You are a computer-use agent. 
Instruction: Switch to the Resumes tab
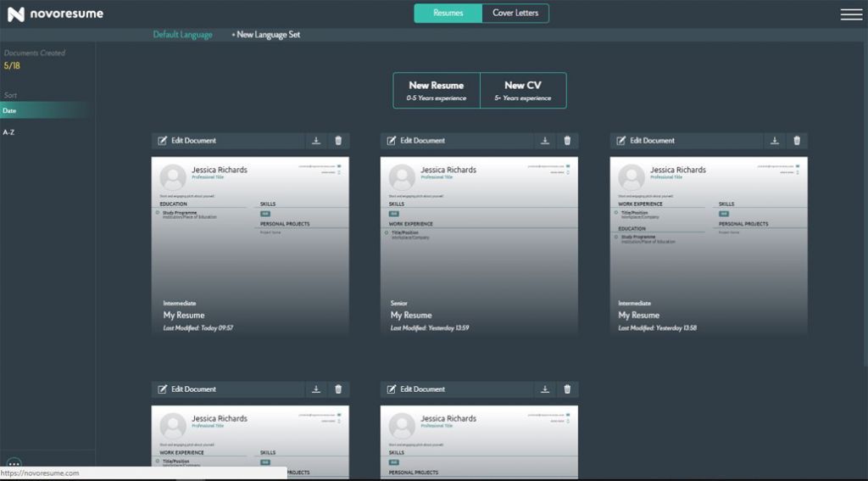coord(448,14)
